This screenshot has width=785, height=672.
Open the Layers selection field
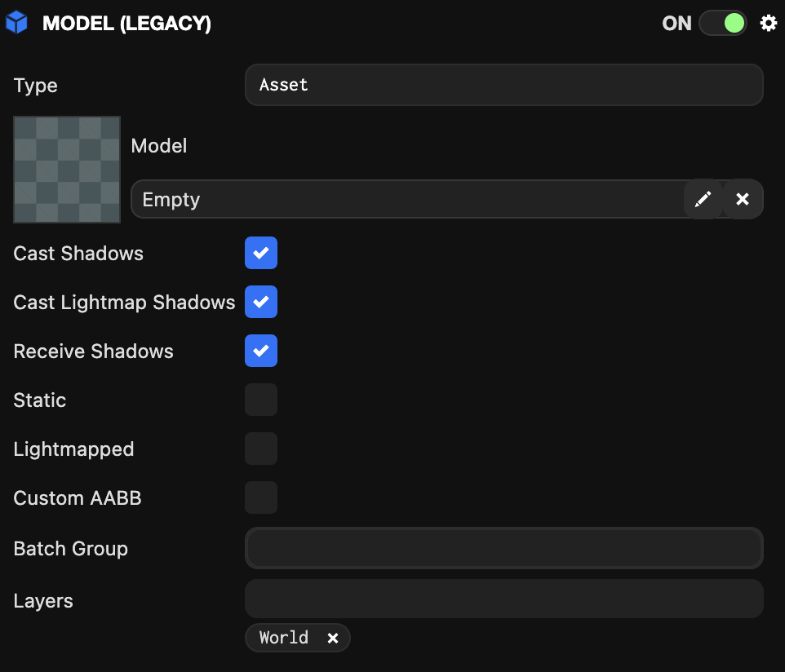pos(503,599)
